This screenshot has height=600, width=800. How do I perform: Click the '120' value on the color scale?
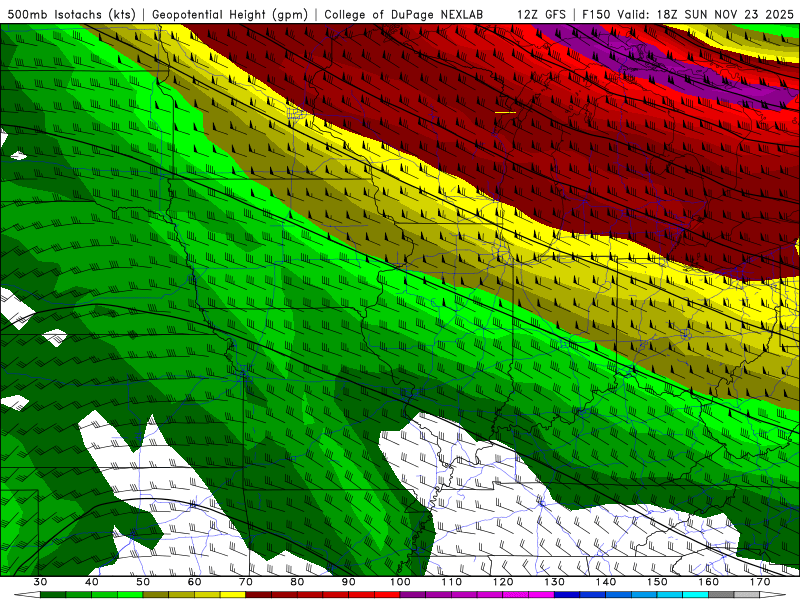click(503, 582)
